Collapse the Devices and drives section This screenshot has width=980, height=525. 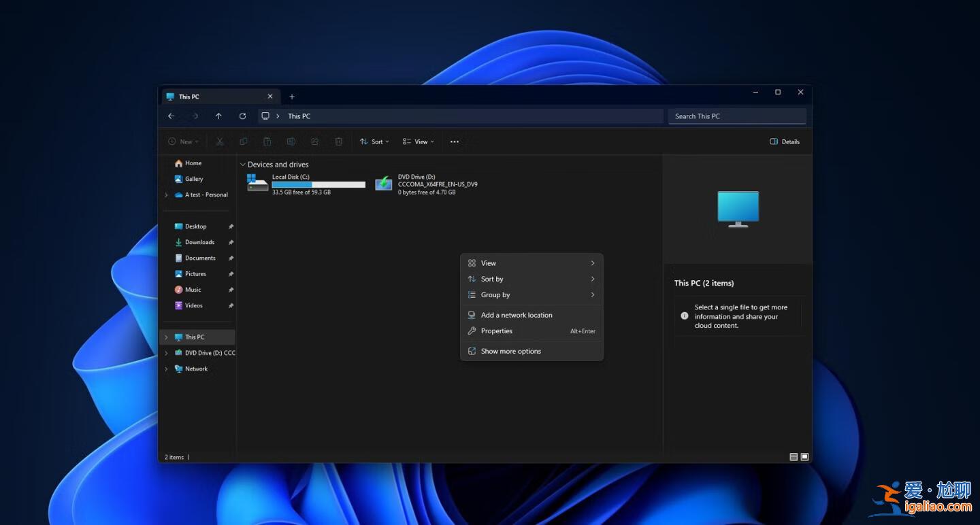tap(243, 164)
